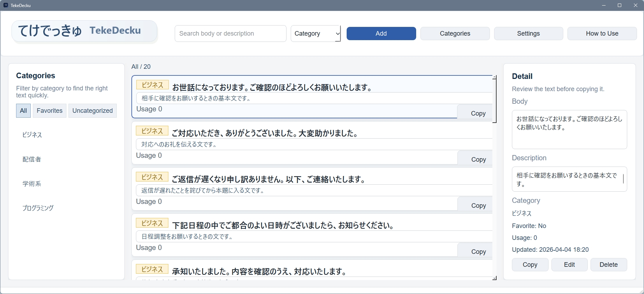Open Settings from the top bar
644x294 pixels.
pyautogui.click(x=528, y=34)
